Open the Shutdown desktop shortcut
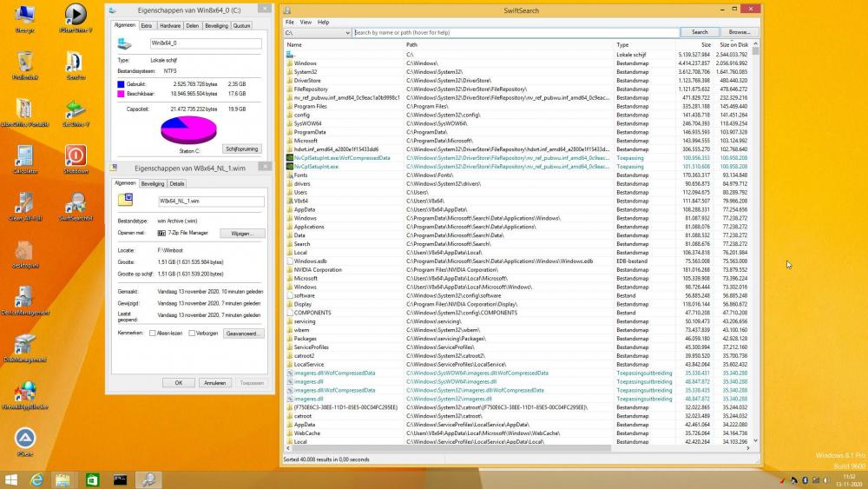868x489 pixels. (x=76, y=156)
